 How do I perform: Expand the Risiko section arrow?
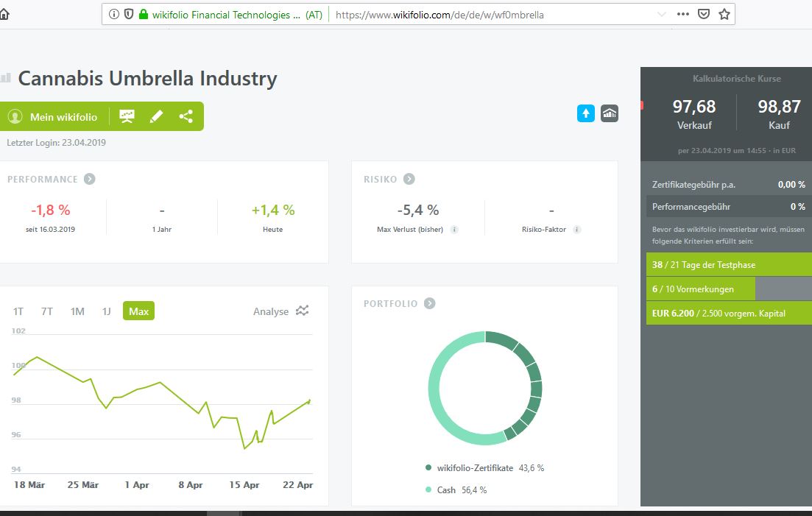409,179
